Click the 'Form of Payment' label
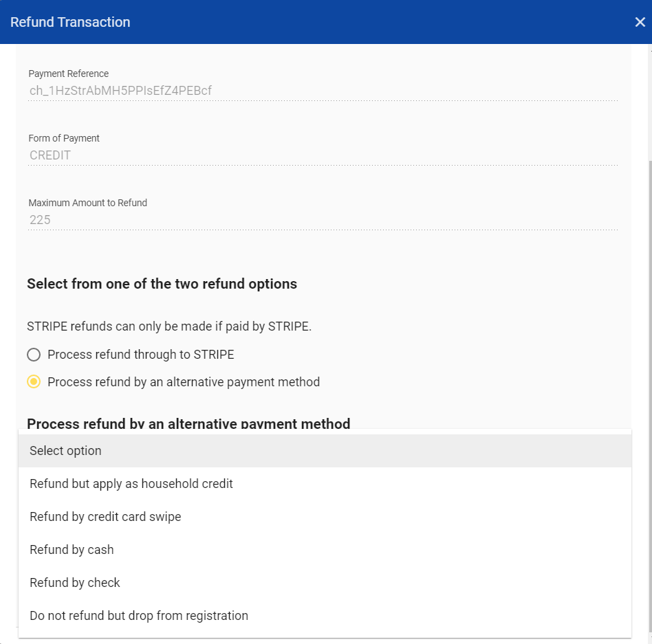This screenshot has height=644, width=652. pos(64,138)
